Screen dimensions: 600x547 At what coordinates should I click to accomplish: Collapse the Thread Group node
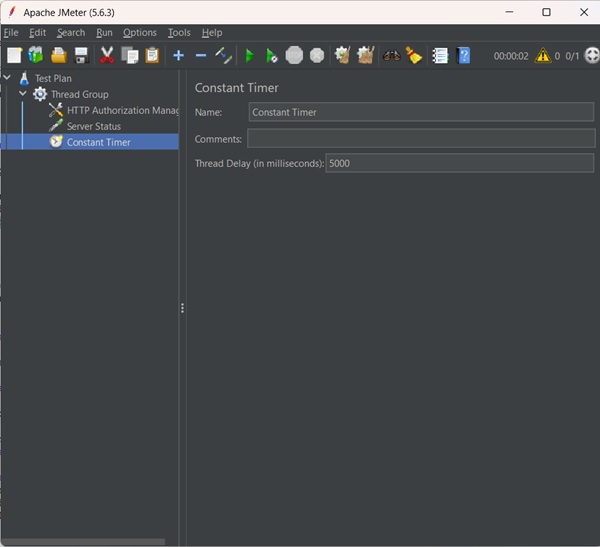[23, 94]
